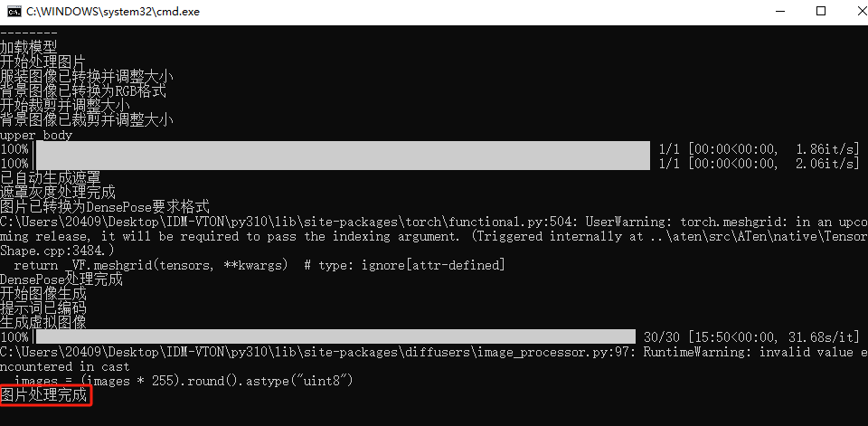The width and height of the screenshot is (868, 426).
Task: Click the 提示词已编码 line
Action: coord(43,308)
